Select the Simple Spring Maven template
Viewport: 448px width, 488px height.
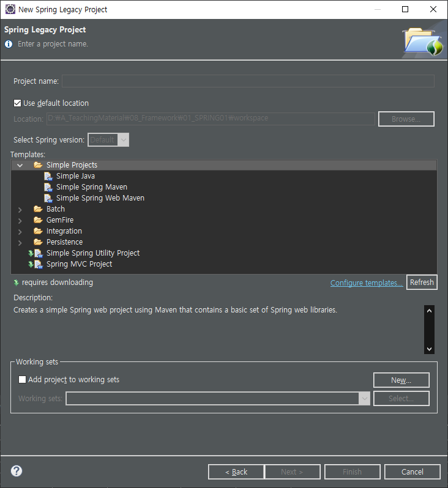tap(92, 187)
